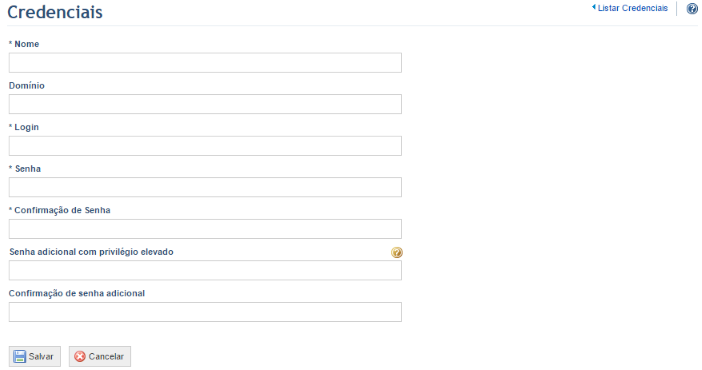Show help for elevated privilege password

[x=397, y=252]
